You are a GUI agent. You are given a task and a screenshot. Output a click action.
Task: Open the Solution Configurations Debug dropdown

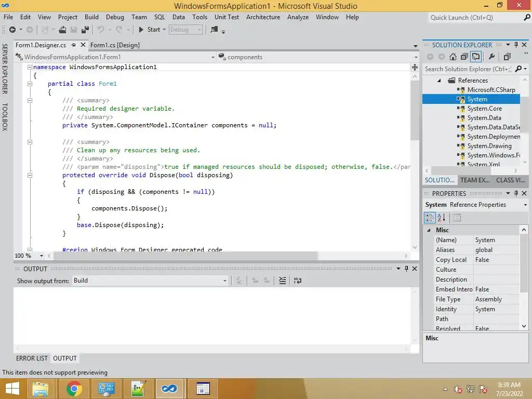pos(199,30)
